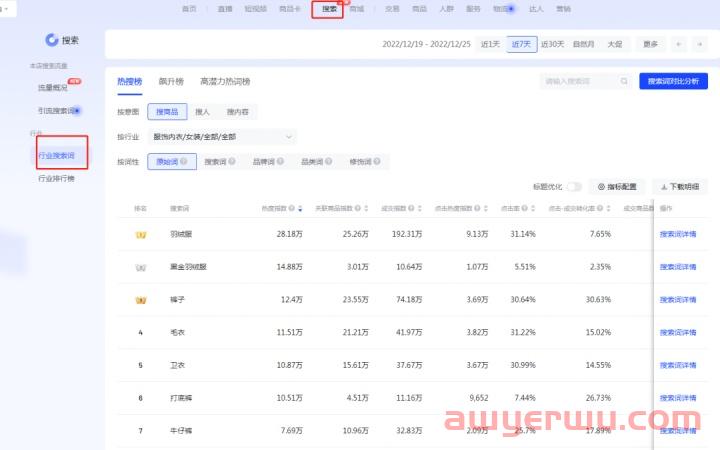Image resolution: width=720 pixels, height=450 pixels.
Task: Click the silver crown icon for 黑金羽绒服
Action: (x=141, y=267)
